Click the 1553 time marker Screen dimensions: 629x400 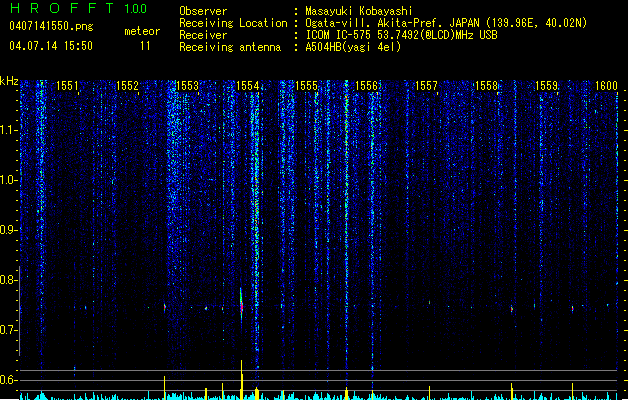tap(187, 86)
